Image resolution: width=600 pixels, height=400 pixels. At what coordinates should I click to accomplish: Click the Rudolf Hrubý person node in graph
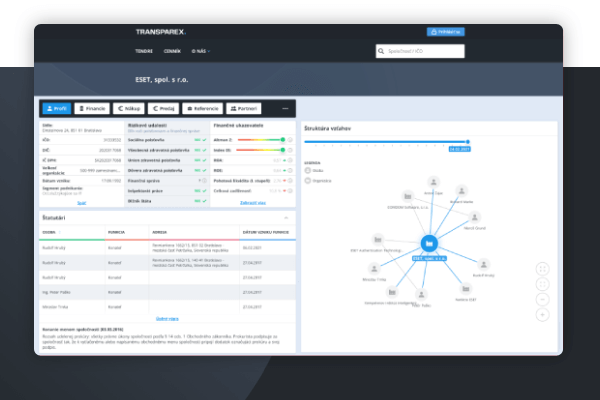[x=484, y=264]
